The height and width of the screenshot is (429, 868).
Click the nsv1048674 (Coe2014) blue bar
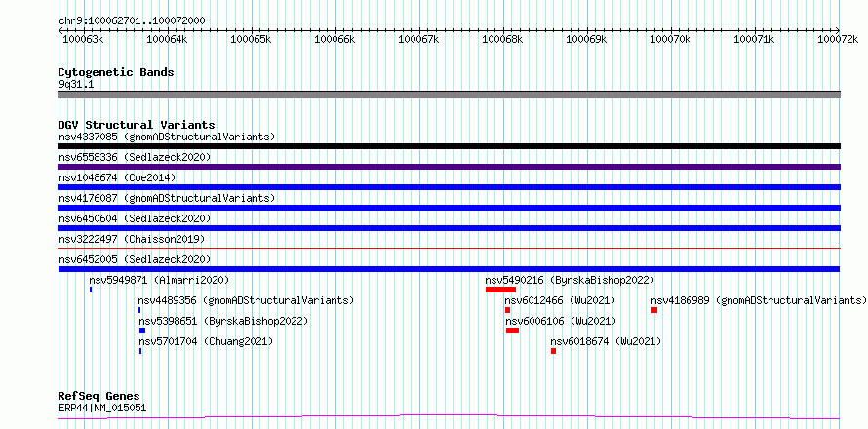[x=449, y=187]
